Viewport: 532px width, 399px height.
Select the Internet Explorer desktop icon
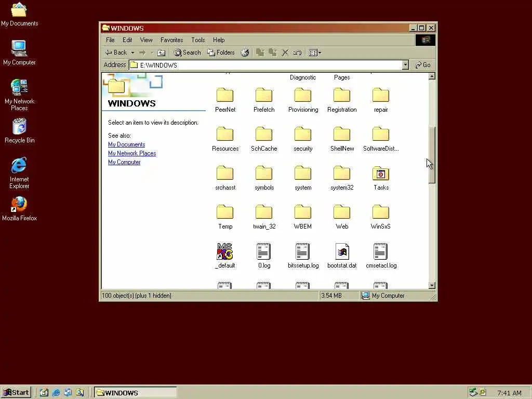[19, 172]
